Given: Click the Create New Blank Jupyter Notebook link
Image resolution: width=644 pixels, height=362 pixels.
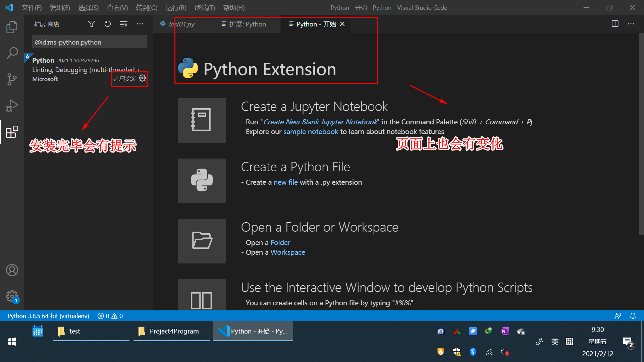Looking at the screenshot, I should 320,122.
